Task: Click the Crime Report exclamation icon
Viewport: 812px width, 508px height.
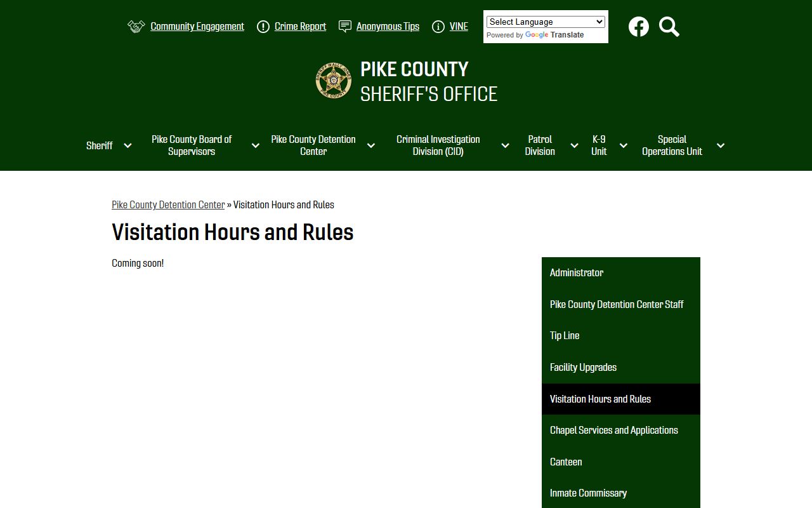Action: [x=263, y=27]
